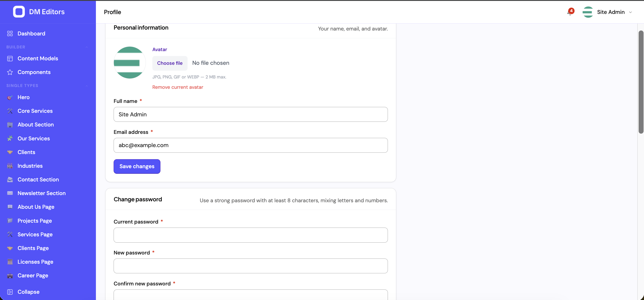Click the Avatar field label
Image resolution: width=644 pixels, height=300 pixels.
click(x=160, y=50)
